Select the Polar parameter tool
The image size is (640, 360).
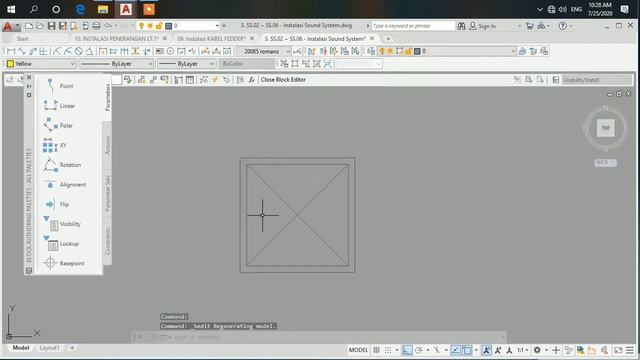click(x=58, y=125)
